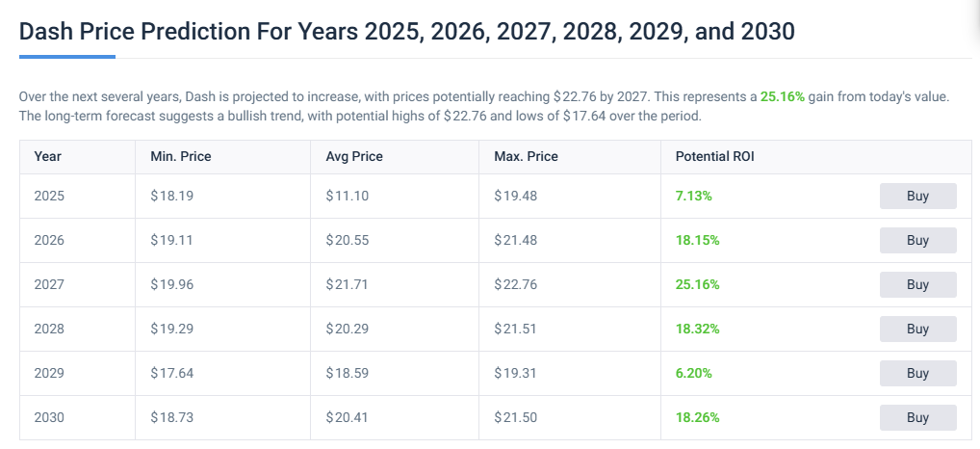Click the Max. Price column header
The height and width of the screenshot is (449, 980).
point(526,156)
